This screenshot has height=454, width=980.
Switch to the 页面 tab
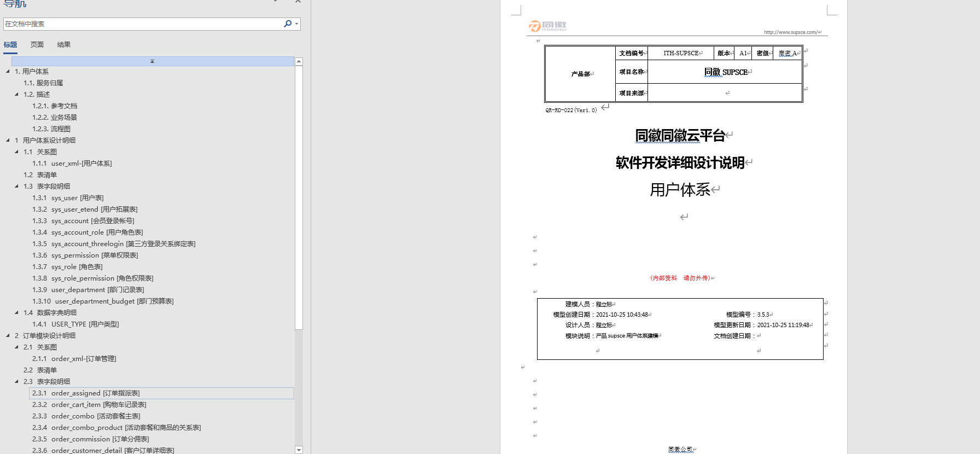coord(37,45)
